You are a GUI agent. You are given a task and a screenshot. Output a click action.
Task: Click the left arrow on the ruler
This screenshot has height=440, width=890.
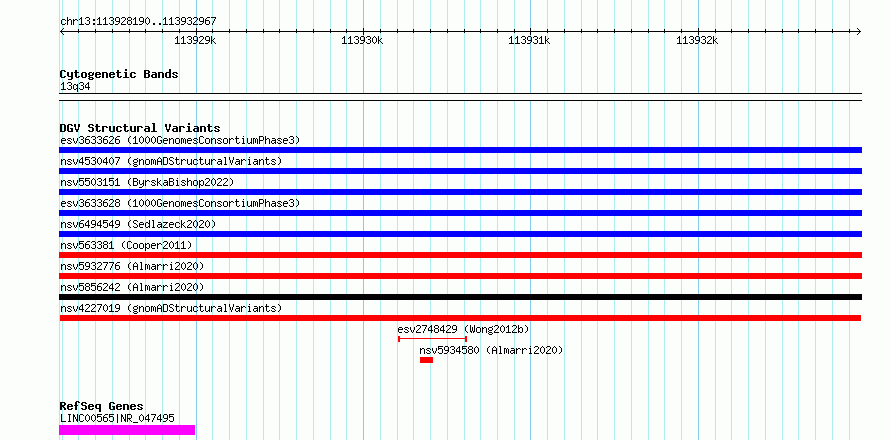(62, 31)
